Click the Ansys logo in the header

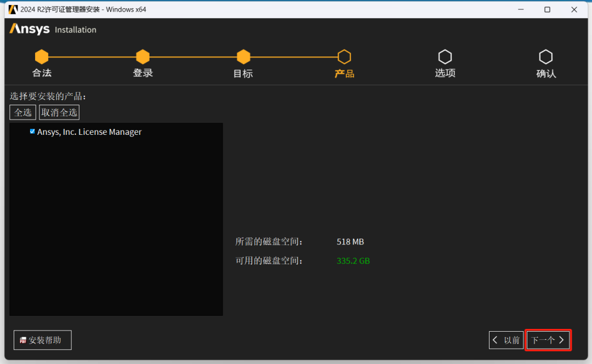tap(30, 29)
